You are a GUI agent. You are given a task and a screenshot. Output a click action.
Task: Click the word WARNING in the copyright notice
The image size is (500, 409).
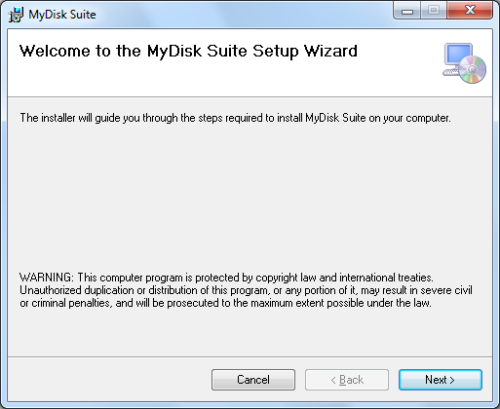45,277
